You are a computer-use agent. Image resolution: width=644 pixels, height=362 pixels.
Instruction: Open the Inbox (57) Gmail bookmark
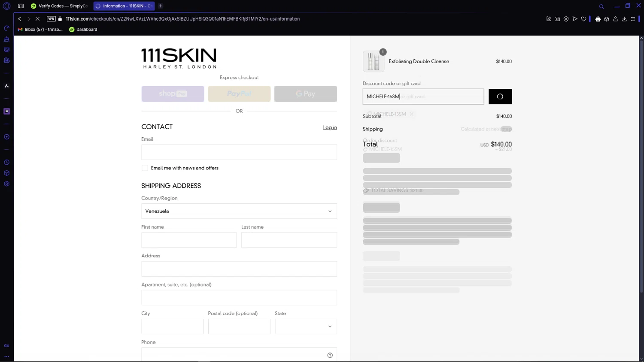[40, 30]
